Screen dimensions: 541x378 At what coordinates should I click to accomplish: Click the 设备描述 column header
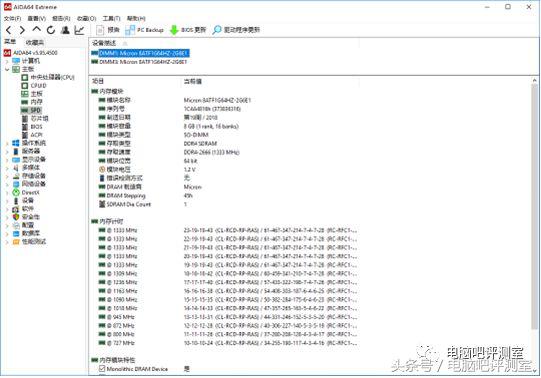[x=104, y=43]
